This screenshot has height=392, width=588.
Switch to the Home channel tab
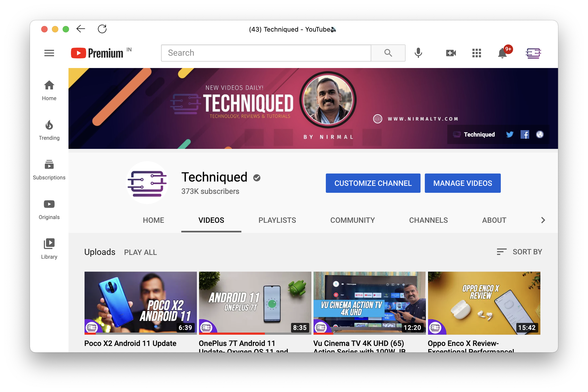coord(153,220)
